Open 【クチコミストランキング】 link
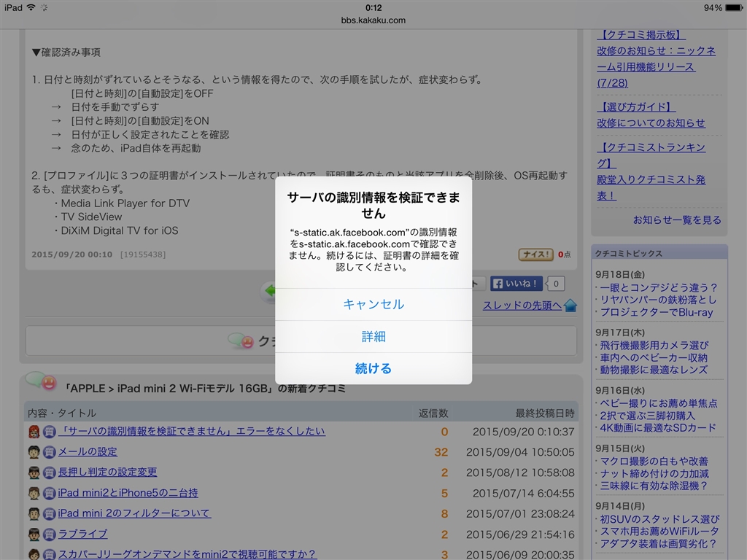Viewport: 747px width, 560px height. point(651,155)
